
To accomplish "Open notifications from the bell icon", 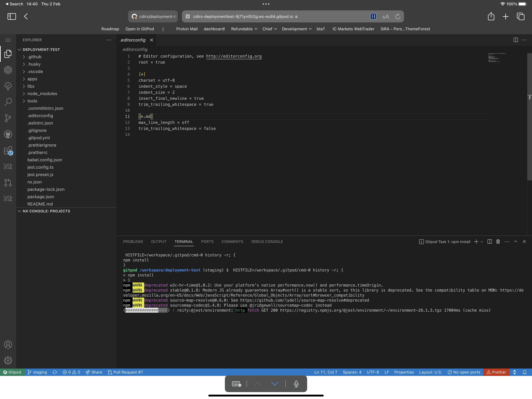I will pos(524,372).
